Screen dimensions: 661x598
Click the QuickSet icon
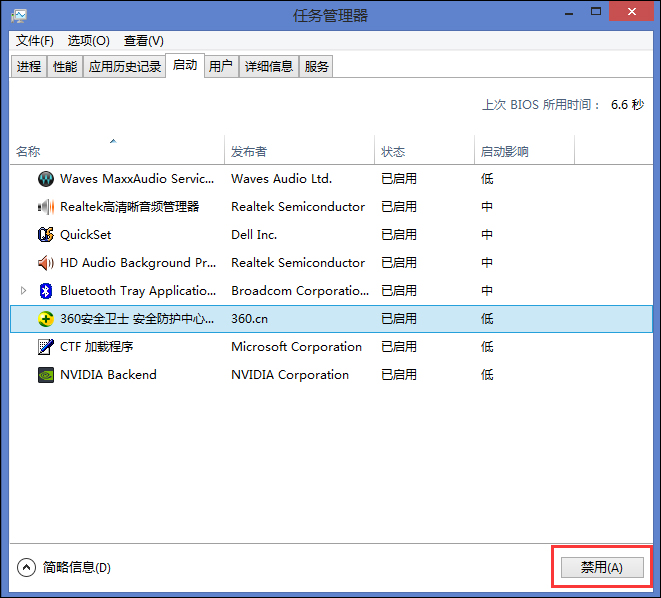tap(46, 235)
